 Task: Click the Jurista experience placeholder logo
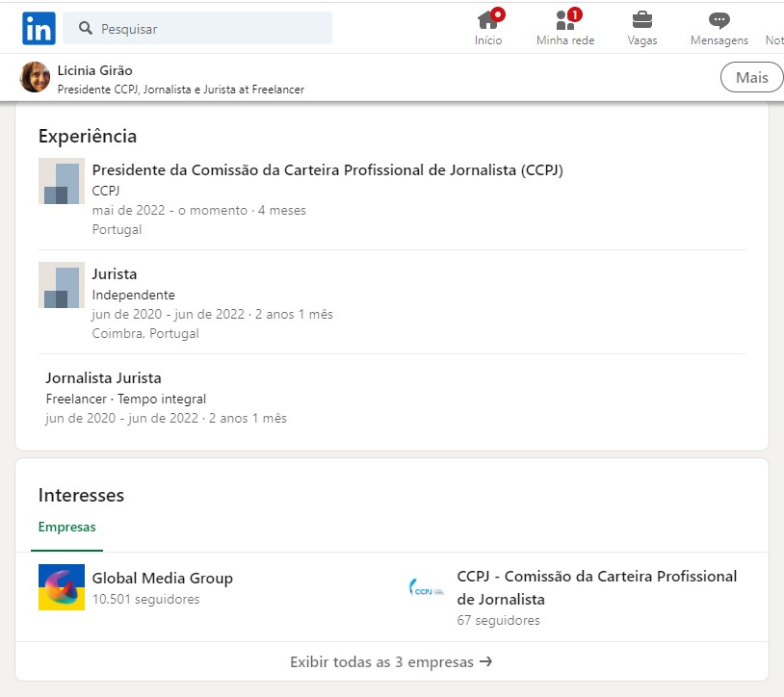coord(62,285)
